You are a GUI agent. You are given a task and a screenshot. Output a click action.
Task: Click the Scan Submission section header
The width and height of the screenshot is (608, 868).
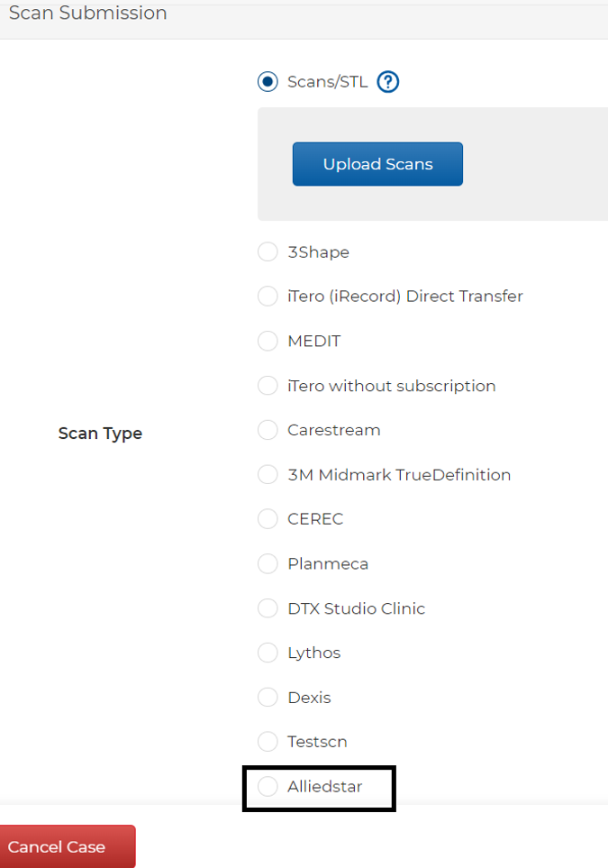[x=88, y=13]
